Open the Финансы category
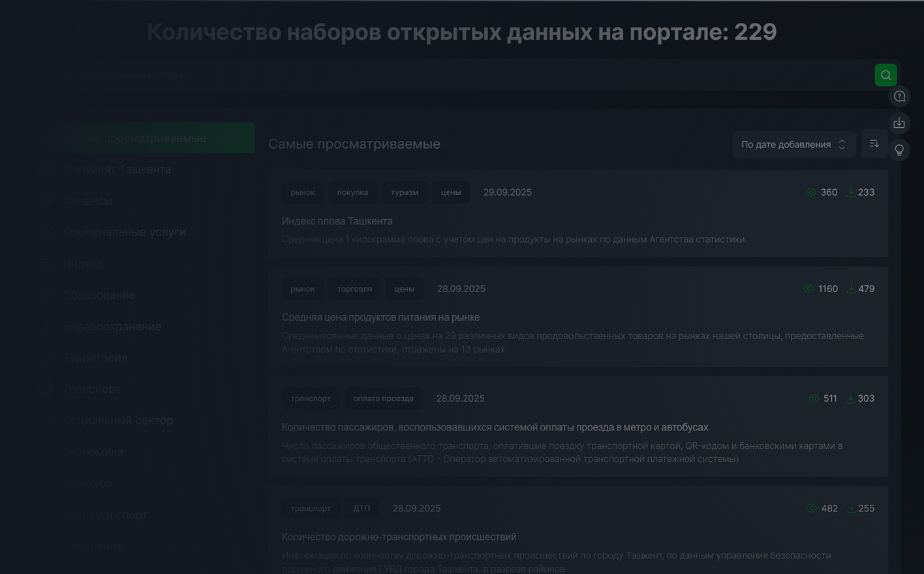Screen dimensions: 924x574 [x=87, y=201]
